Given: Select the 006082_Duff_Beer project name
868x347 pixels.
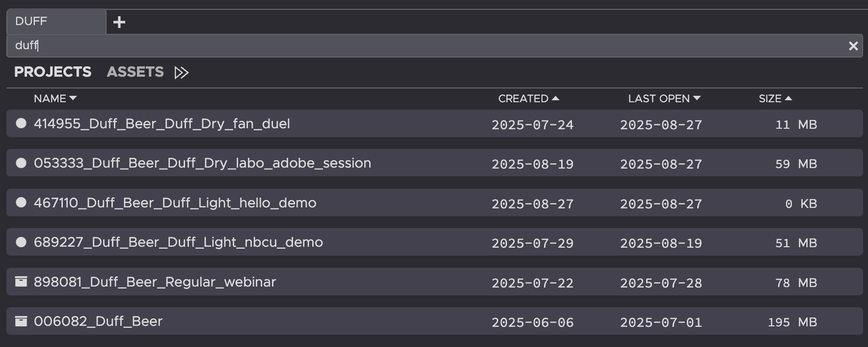Looking at the screenshot, I should (x=98, y=321).
